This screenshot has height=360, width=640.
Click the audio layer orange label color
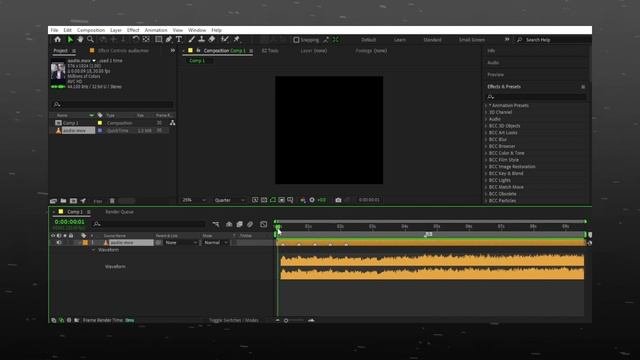click(x=85, y=242)
